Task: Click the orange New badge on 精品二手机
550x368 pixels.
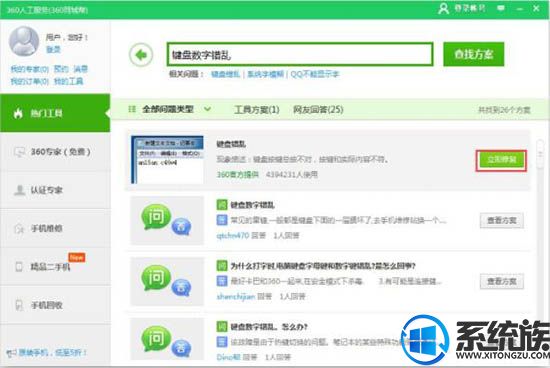Action: 76,257
